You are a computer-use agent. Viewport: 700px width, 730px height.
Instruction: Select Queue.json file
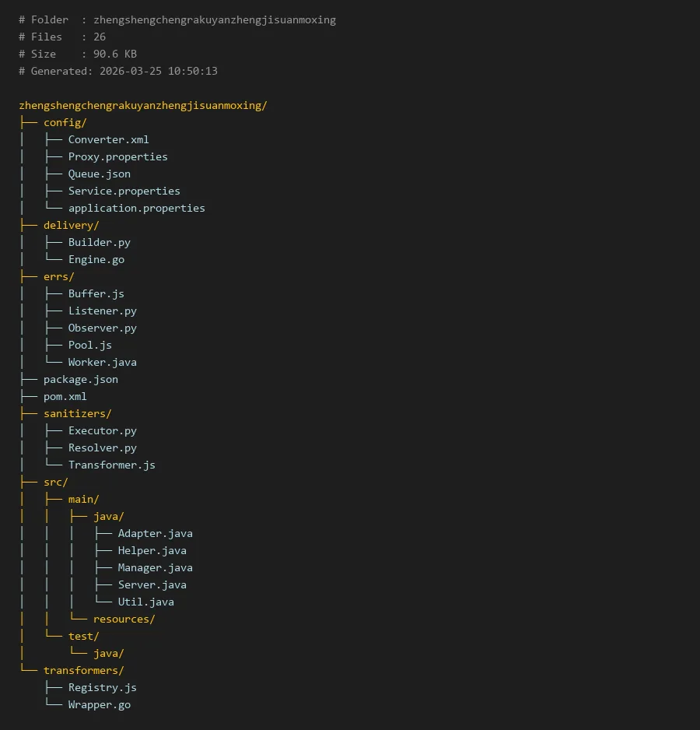point(99,174)
